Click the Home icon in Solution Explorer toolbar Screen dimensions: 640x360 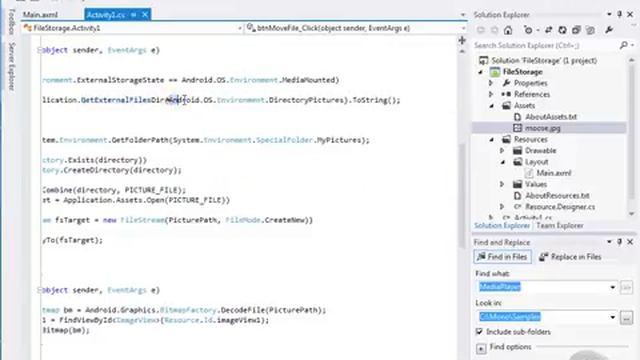(x=508, y=30)
